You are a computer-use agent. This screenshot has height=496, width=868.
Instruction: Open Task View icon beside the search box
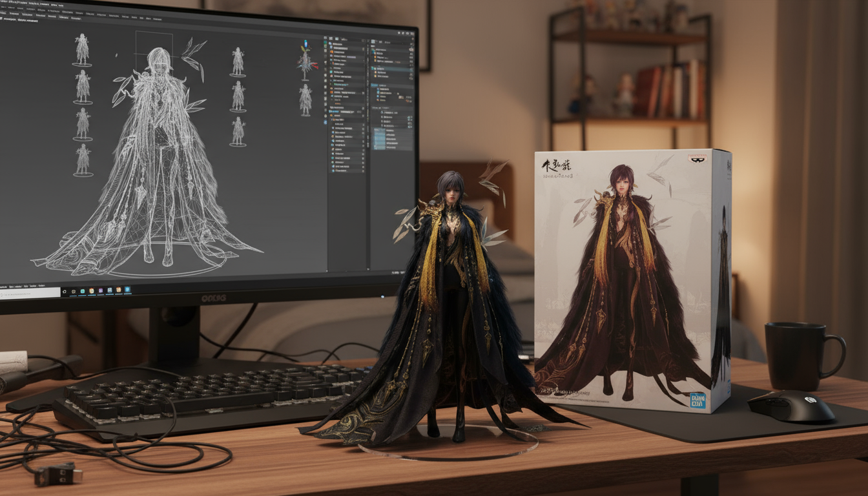[66, 292]
